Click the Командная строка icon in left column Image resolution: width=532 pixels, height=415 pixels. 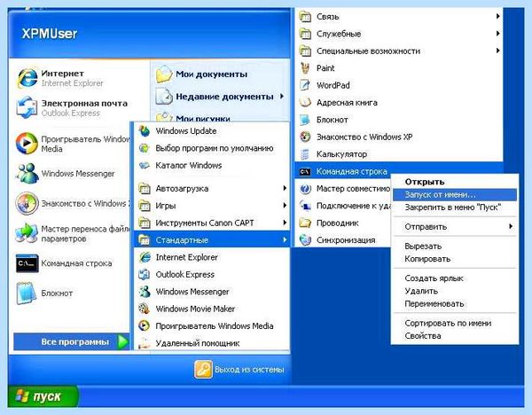pos(27,263)
